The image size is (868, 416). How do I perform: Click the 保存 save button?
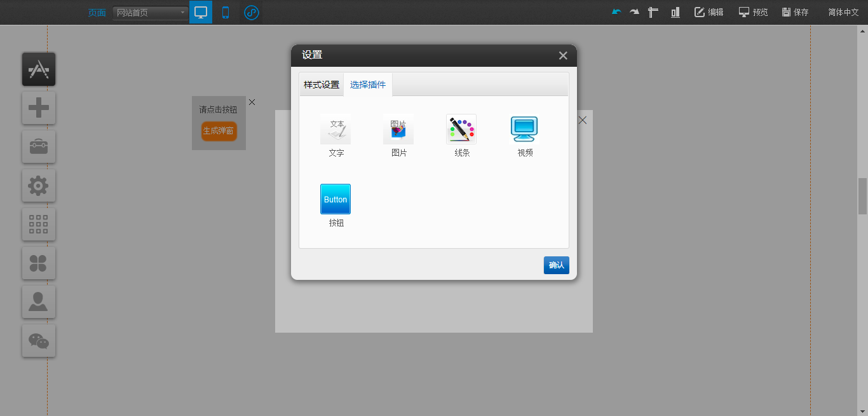[x=795, y=12]
